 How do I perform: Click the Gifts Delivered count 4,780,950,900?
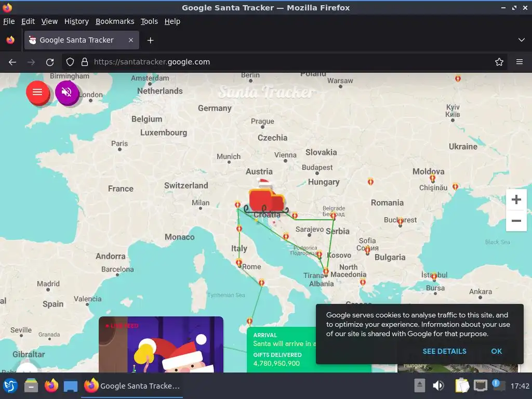pos(276,363)
